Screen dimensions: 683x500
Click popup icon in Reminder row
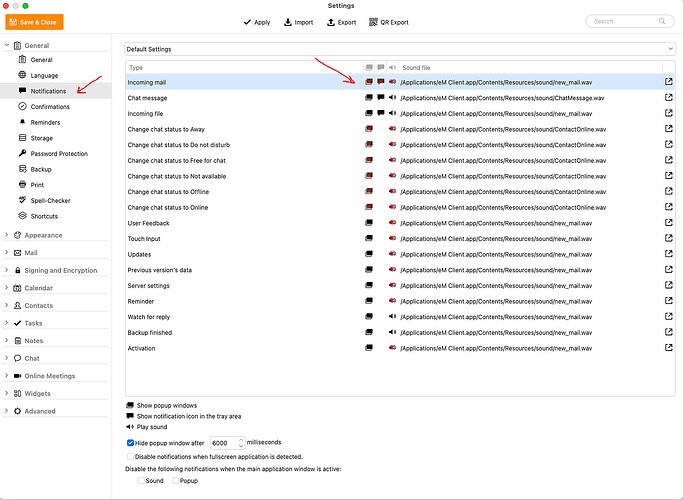(369, 301)
